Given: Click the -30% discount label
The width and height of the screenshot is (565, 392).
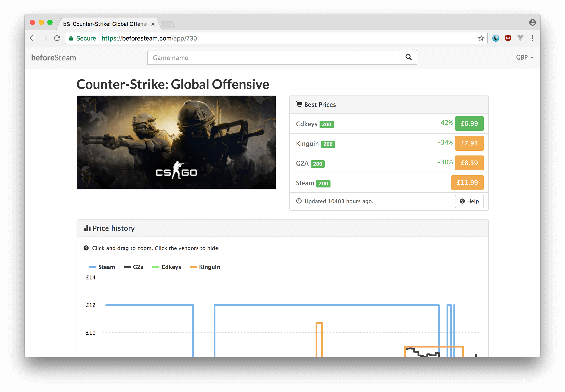Looking at the screenshot, I should coord(445,162).
